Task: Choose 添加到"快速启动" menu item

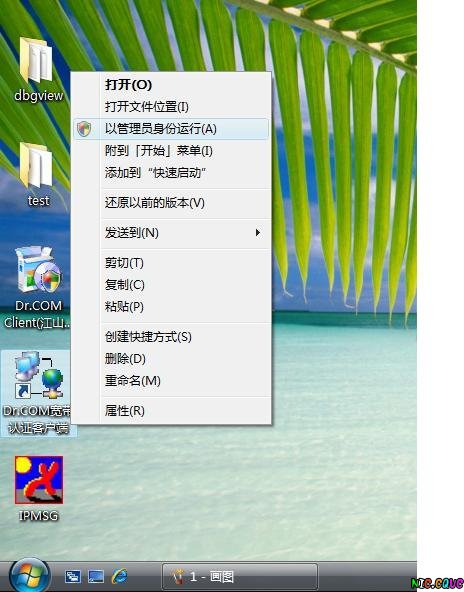Action: 171,173
